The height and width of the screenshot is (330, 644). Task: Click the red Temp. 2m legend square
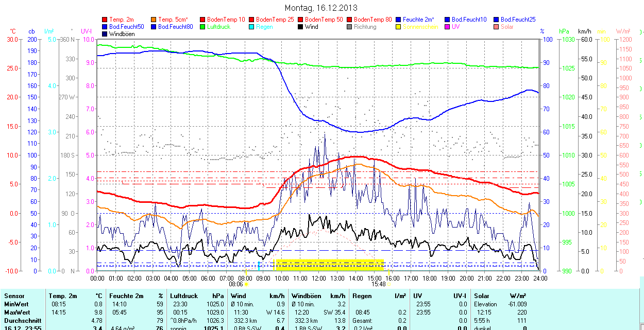pyautogui.click(x=105, y=20)
